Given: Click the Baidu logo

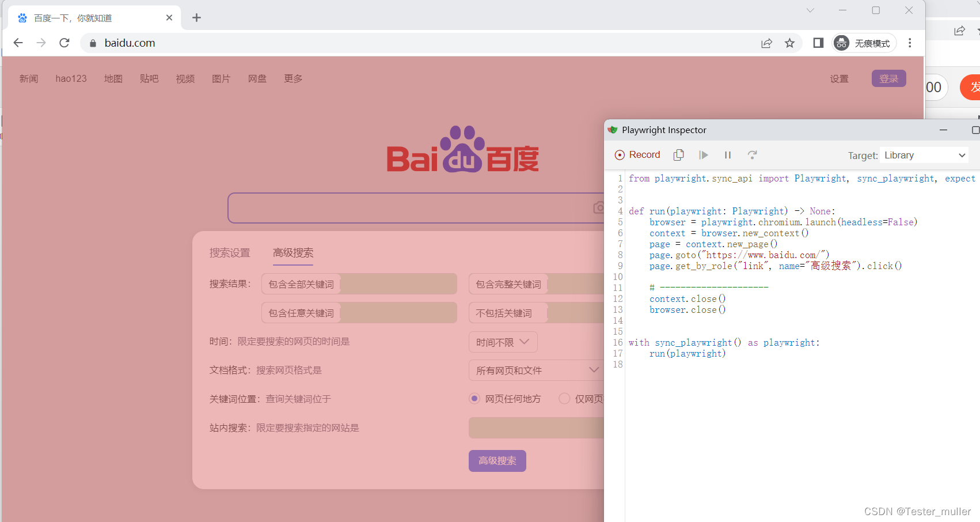Looking at the screenshot, I should pos(463,149).
